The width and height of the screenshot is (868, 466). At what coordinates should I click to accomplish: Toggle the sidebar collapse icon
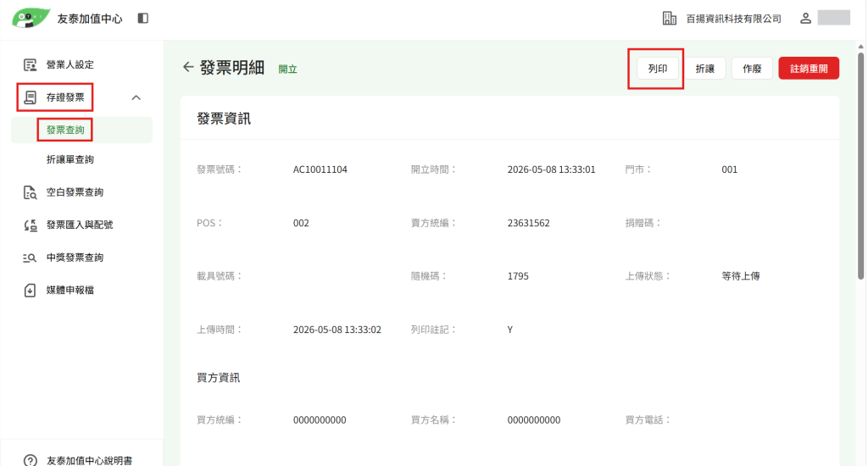(142, 19)
